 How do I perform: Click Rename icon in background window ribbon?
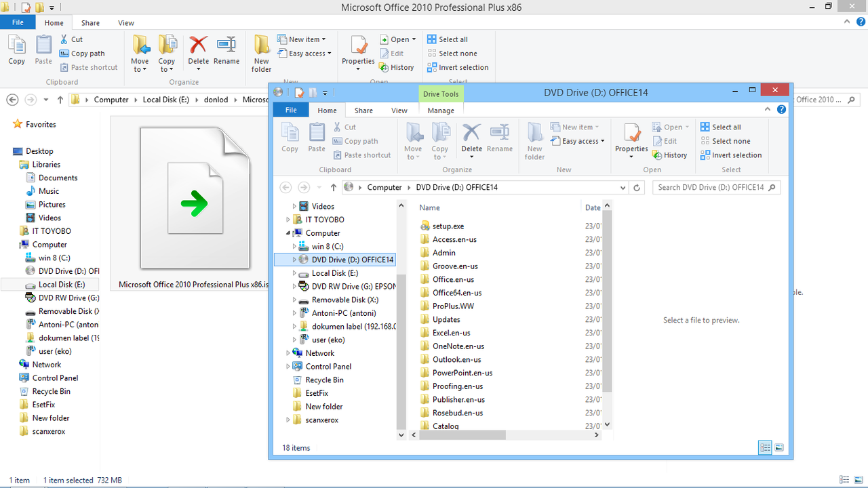click(x=226, y=45)
